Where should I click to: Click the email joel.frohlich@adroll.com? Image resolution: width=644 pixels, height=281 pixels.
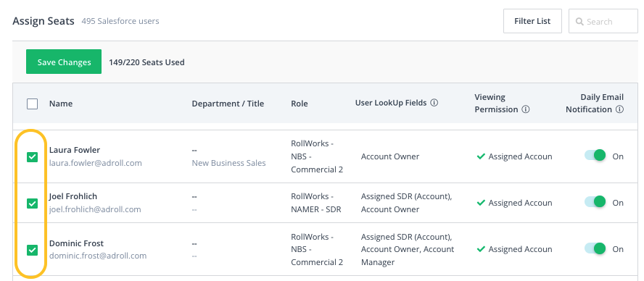[x=95, y=209]
